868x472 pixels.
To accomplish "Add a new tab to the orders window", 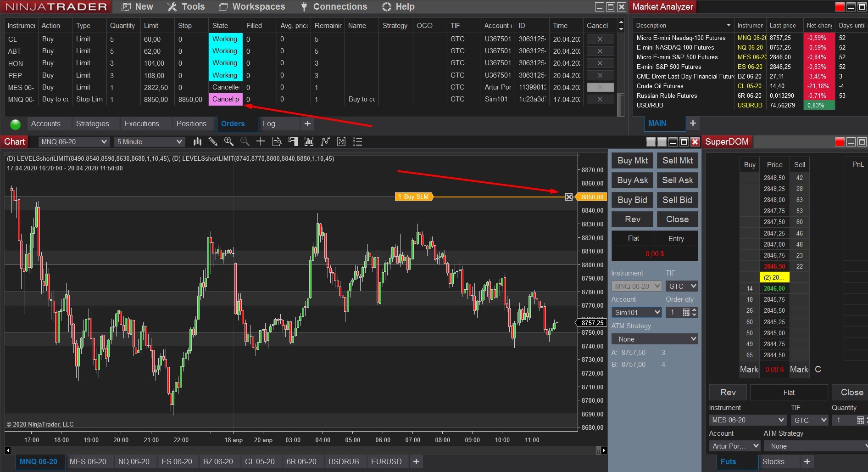I will [x=307, y=124].
